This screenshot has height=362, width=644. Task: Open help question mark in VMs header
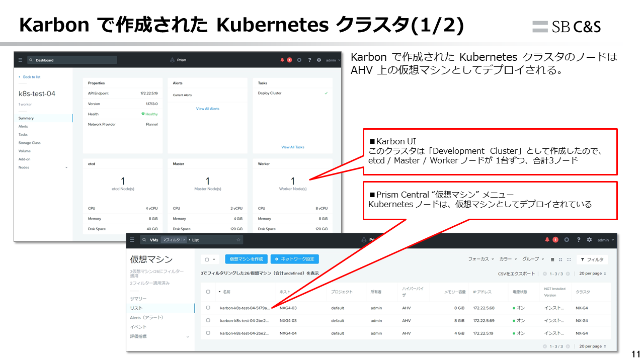point(579,240)
